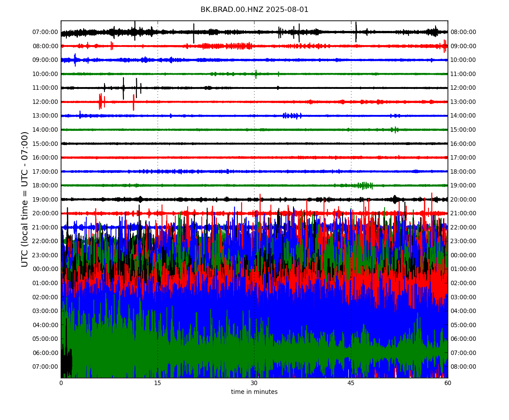509x420 pixels.
Task: Click right-axis label 02:00:00
Action: click(463, 283)
